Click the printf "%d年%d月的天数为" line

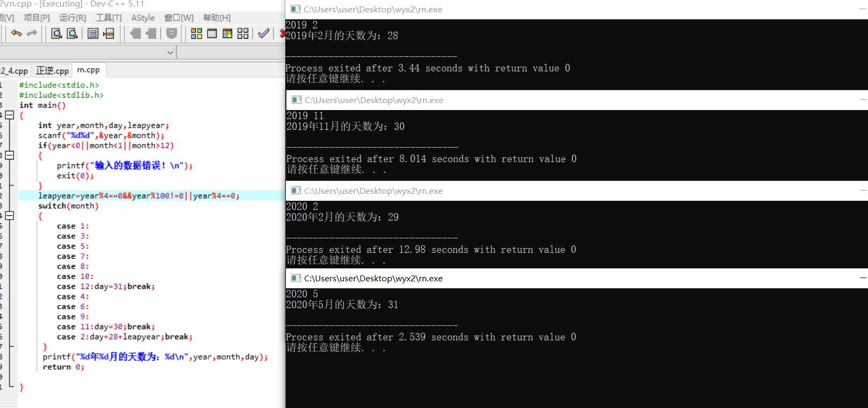point(155,356)
